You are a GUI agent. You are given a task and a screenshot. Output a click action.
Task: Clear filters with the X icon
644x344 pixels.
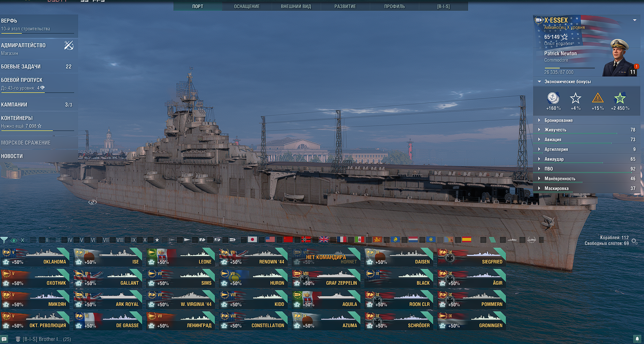(23, 240)
